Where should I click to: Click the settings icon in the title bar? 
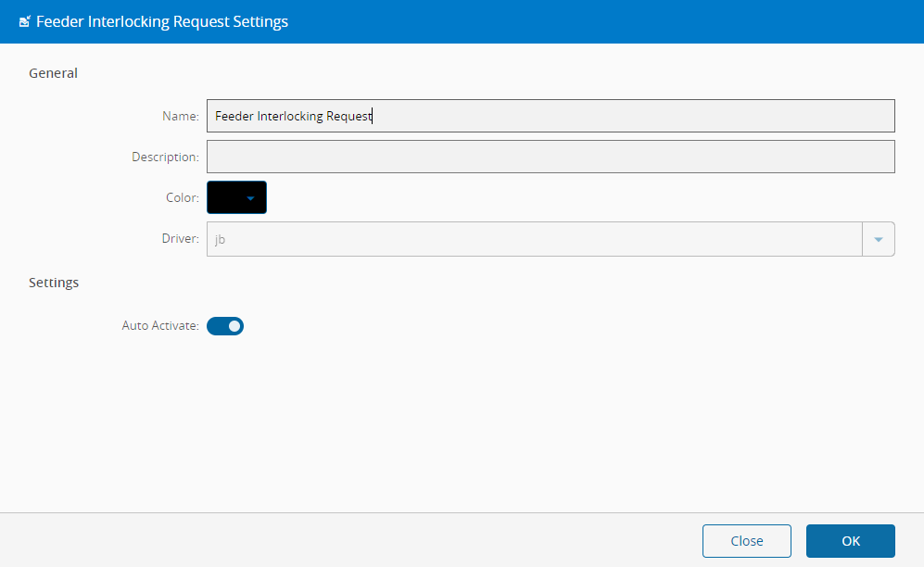25,22
